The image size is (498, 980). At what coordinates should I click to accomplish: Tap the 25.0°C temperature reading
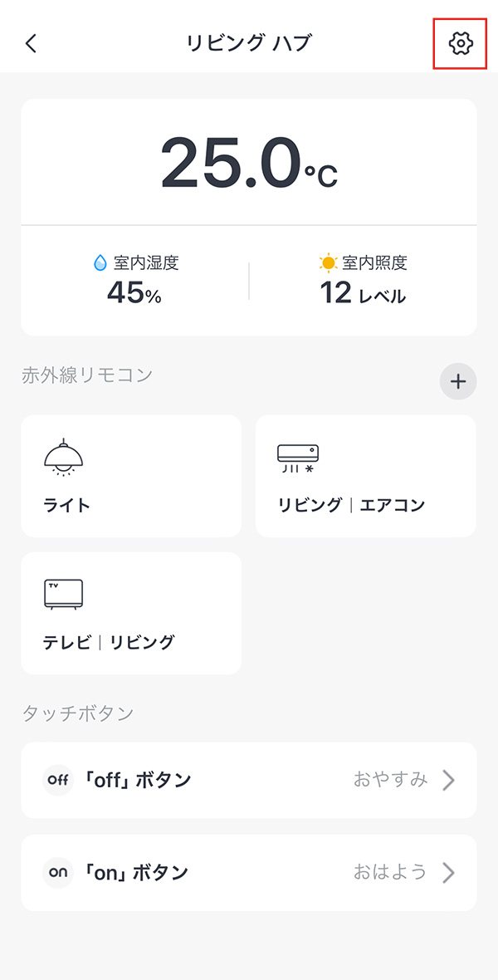pos(249,163)
